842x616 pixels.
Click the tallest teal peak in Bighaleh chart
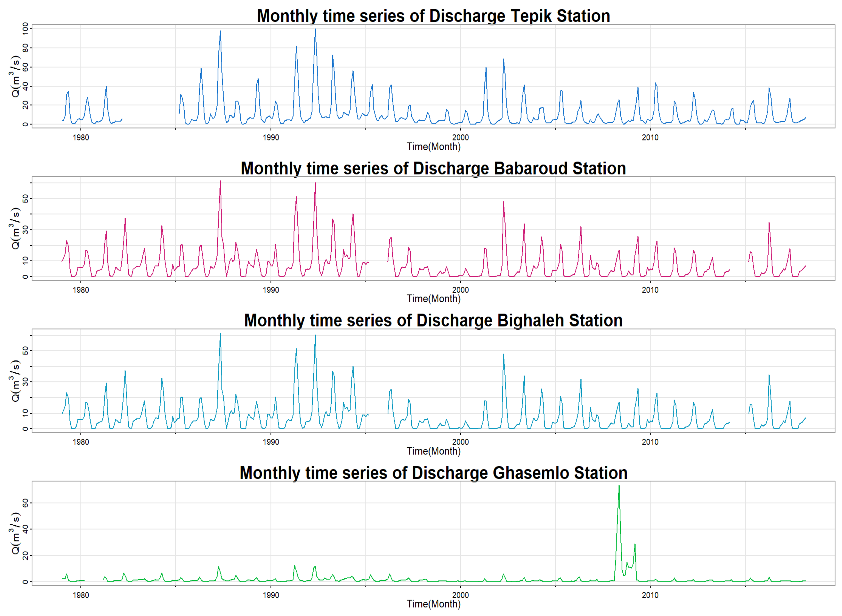[220, 334]
